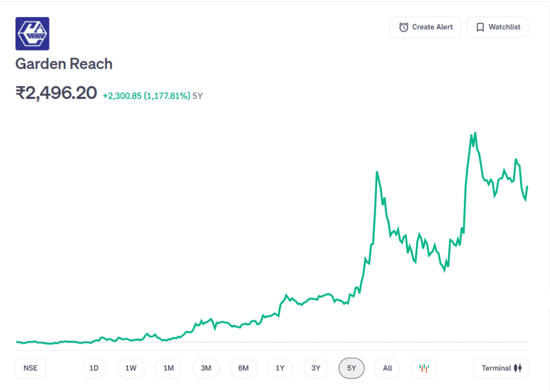Click the Garden Reach company logo
The height and width of the screenshot is (392, 550).
(x=32, y=34)
